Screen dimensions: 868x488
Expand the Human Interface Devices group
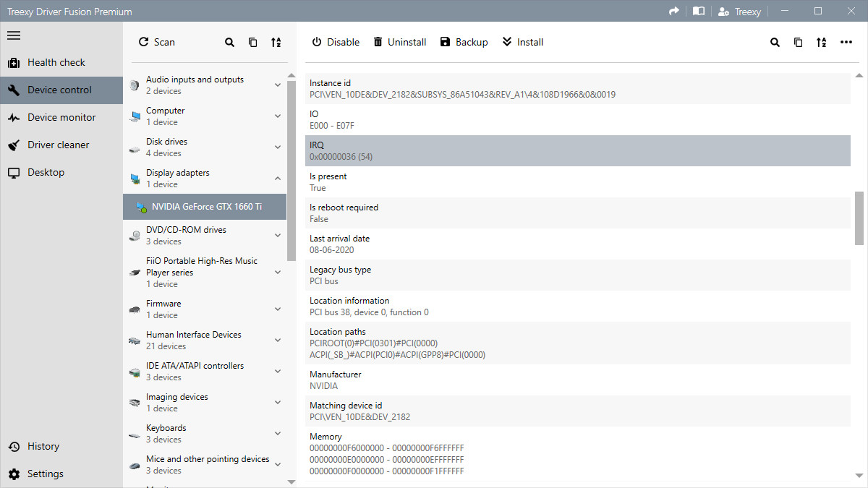tap(277, 339)
